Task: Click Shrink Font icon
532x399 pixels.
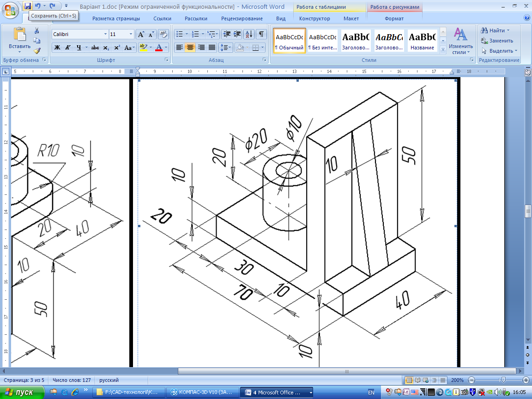Action: point(151,34)
